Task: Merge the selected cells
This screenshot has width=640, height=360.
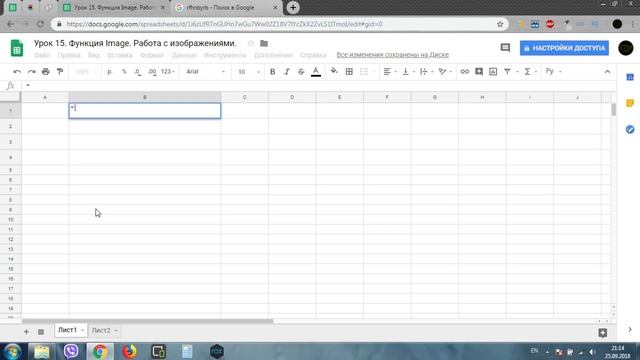Action: (364, 71)
